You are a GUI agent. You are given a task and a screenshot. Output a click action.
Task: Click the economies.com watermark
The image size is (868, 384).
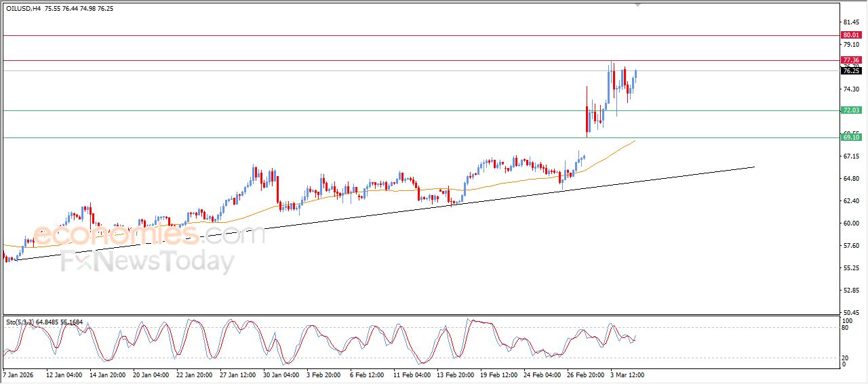(149, 236)
